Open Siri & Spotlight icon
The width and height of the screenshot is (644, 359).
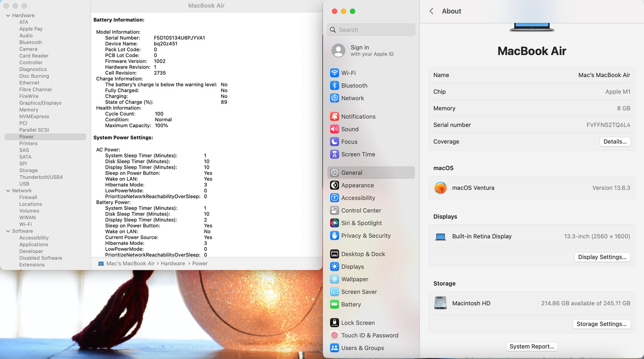coord(334,223)
